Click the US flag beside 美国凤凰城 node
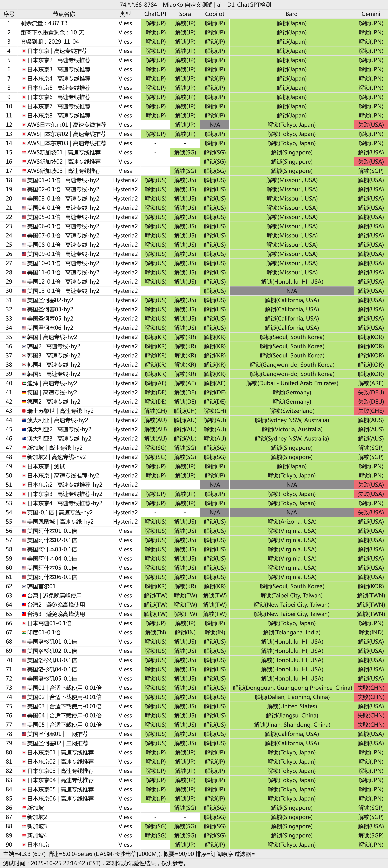Image resolution: width=388 pixels, height=868 pixels. coord(24,522)
